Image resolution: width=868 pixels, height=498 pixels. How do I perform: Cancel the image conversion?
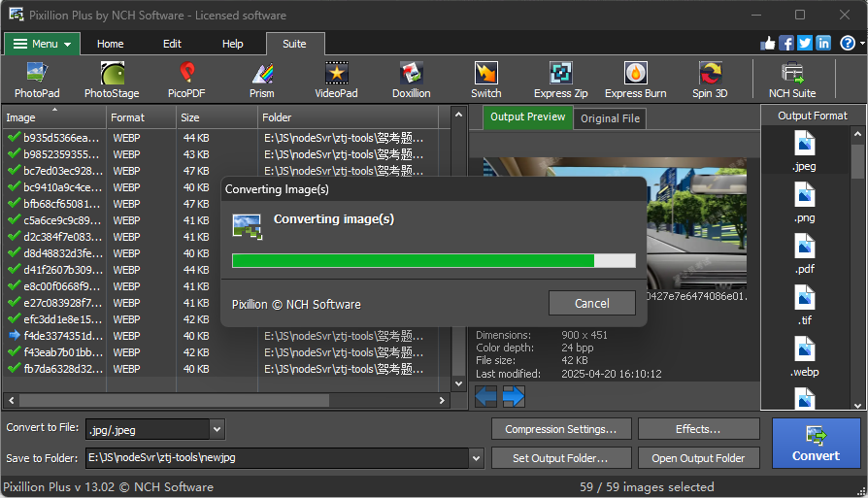coord(591,303)
